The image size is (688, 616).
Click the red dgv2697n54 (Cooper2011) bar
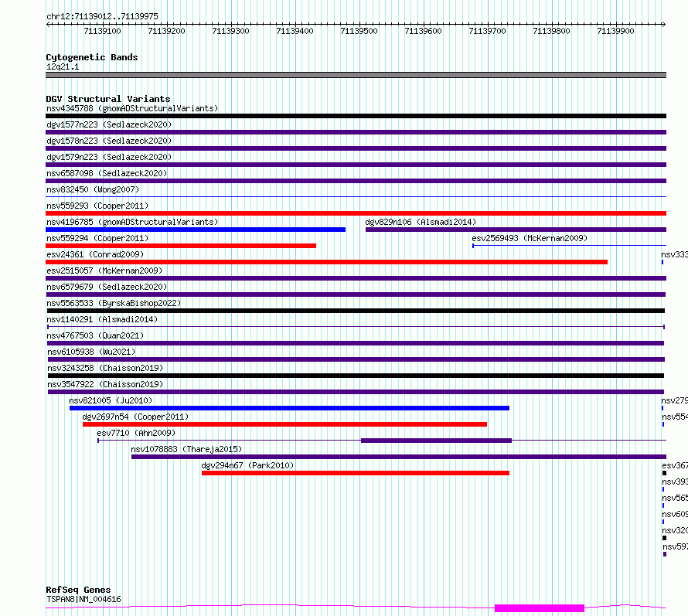click(284, 424)
